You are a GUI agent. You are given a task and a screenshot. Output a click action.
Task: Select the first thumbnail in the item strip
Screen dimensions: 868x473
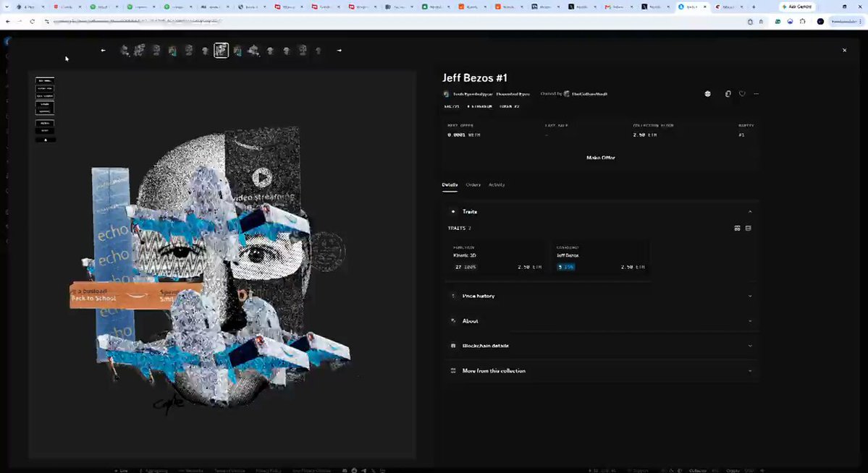click(x=124, y=51)
